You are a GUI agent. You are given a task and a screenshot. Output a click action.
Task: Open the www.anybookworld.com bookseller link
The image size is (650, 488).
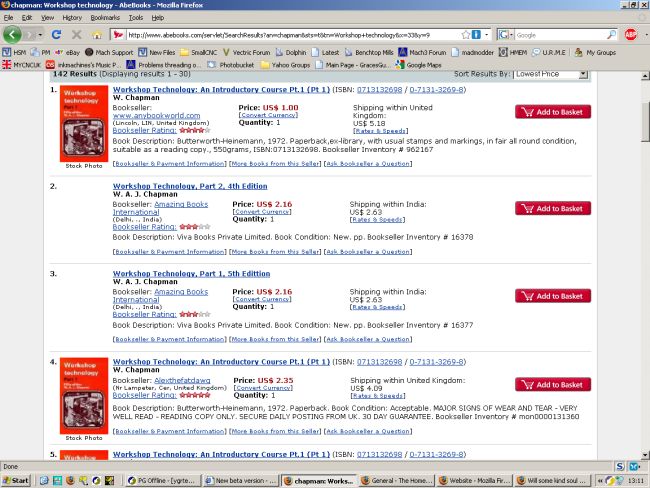pos(156,116)
